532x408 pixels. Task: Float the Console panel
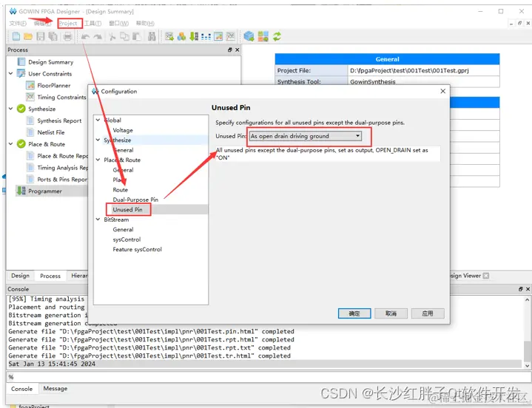pos(520,289)
